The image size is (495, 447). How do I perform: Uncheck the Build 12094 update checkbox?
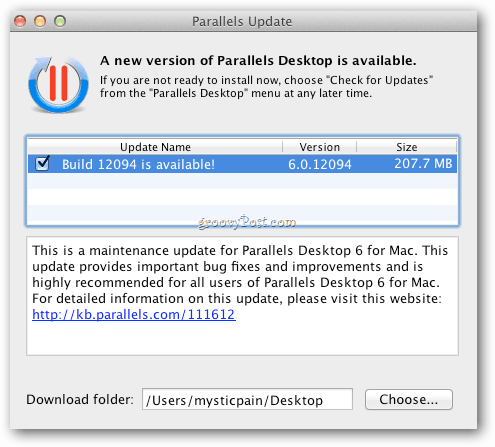[x=42, y=163]
